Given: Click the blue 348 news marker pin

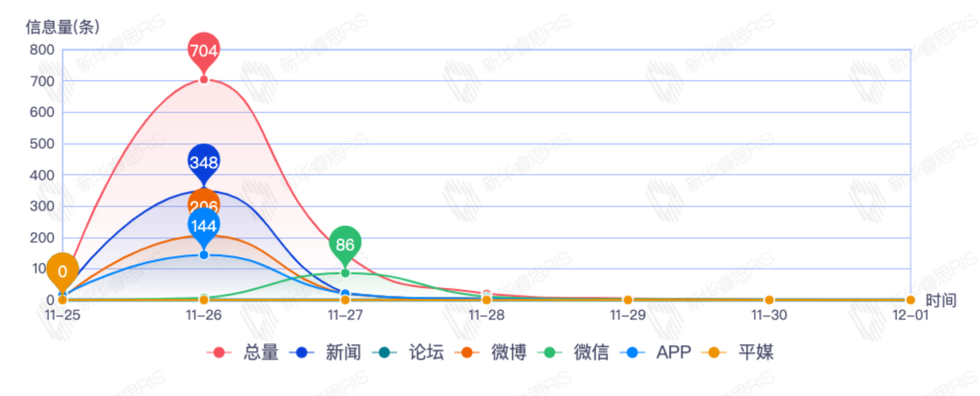Looking at the screenshot, I should coord(204,164).
